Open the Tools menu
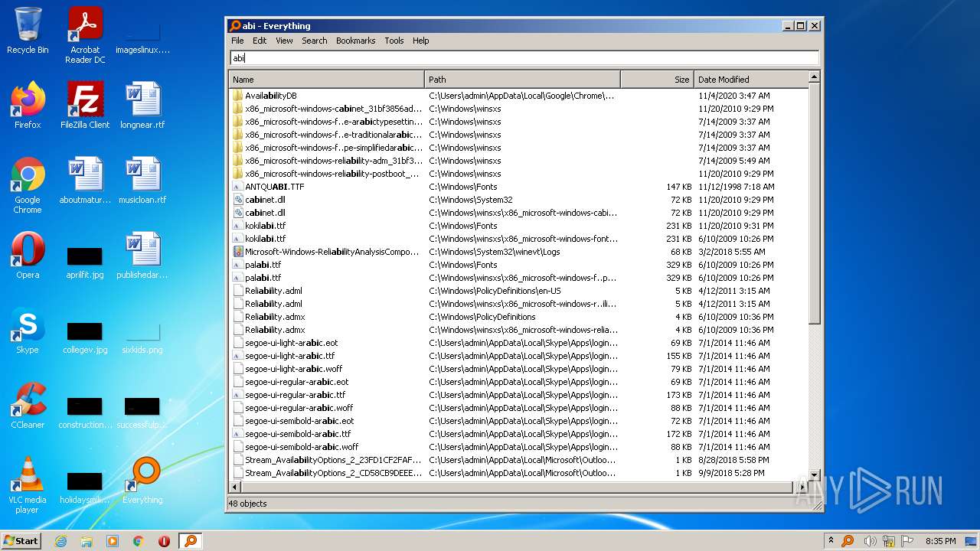The width and height of the screenshot is (980, 551). [394, 41]
